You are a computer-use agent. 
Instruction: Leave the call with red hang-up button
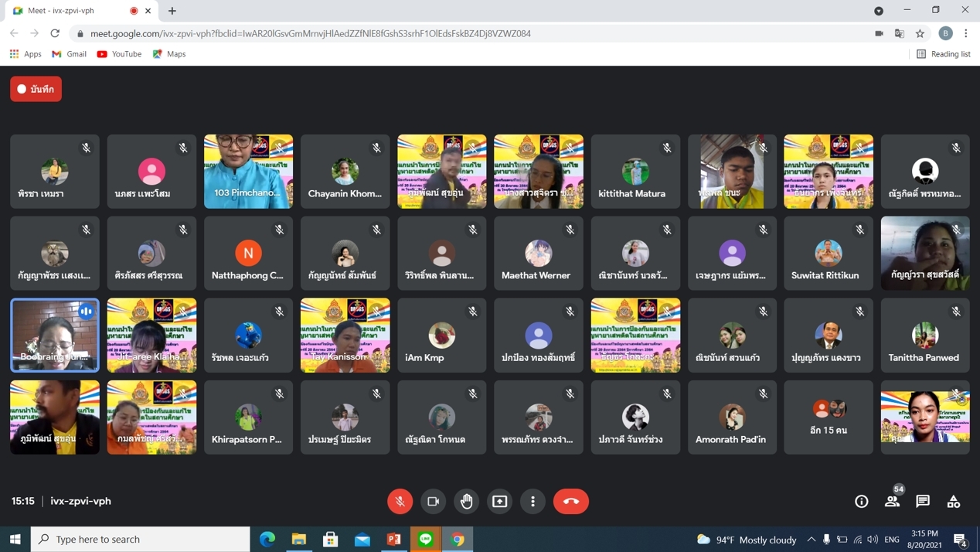(x=571, y=501)
